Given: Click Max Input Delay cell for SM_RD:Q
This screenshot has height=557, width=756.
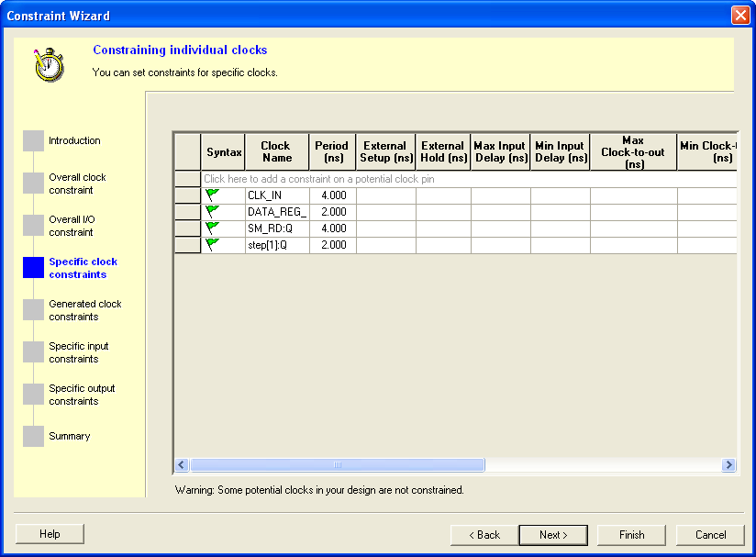Looking at the screenshot, I should 501,228.
